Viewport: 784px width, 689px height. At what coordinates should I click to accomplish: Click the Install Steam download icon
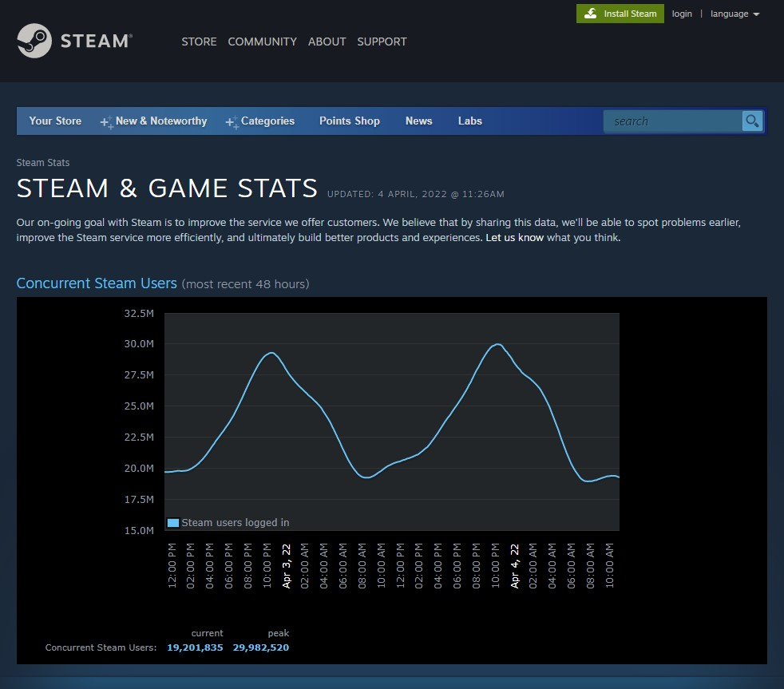591,14
